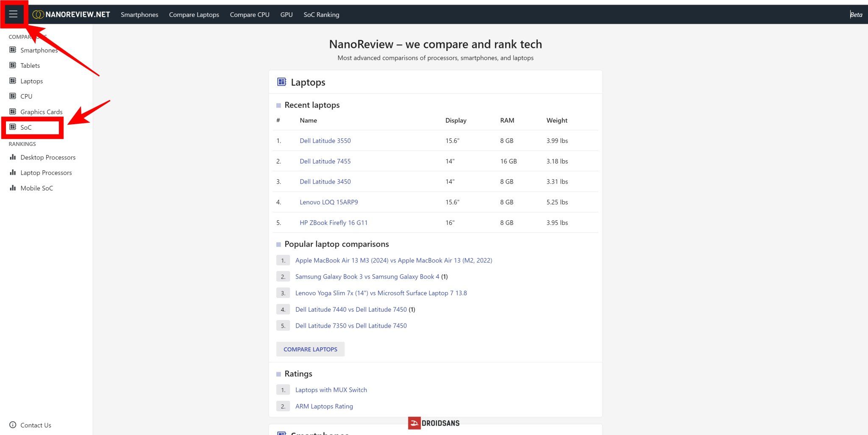Select GPU in the top navbar
Screen dimensions: 868x435
(x=286, y=14)
